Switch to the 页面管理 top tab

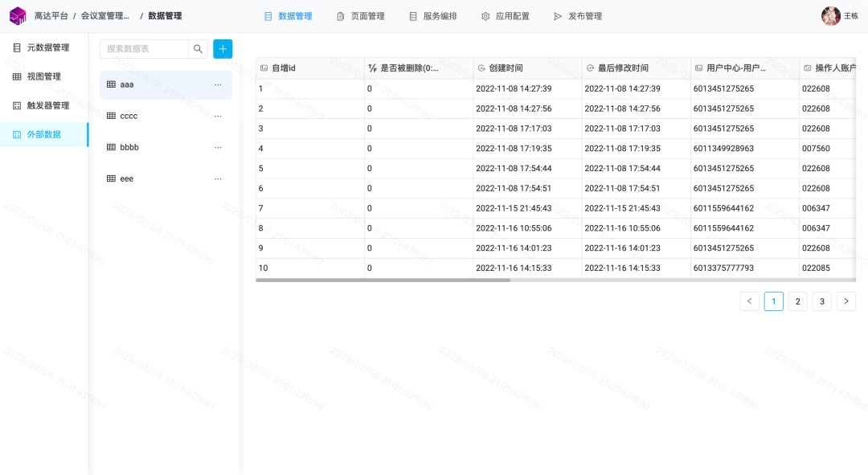[360, 16]
